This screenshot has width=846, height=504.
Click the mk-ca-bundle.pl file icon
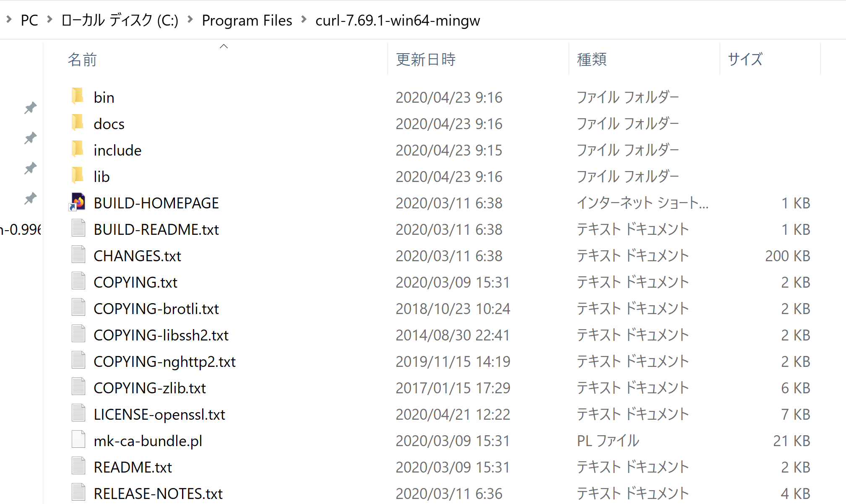[x=78, y=440]
